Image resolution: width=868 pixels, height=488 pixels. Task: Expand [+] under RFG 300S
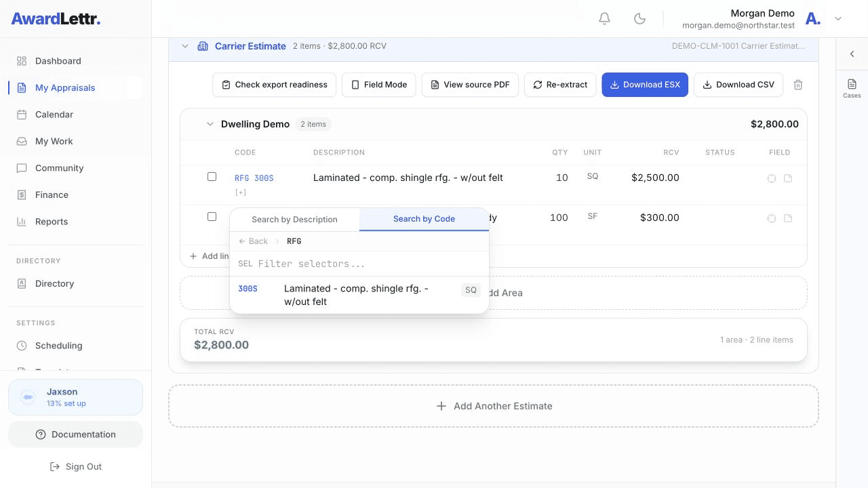[240, 192]
